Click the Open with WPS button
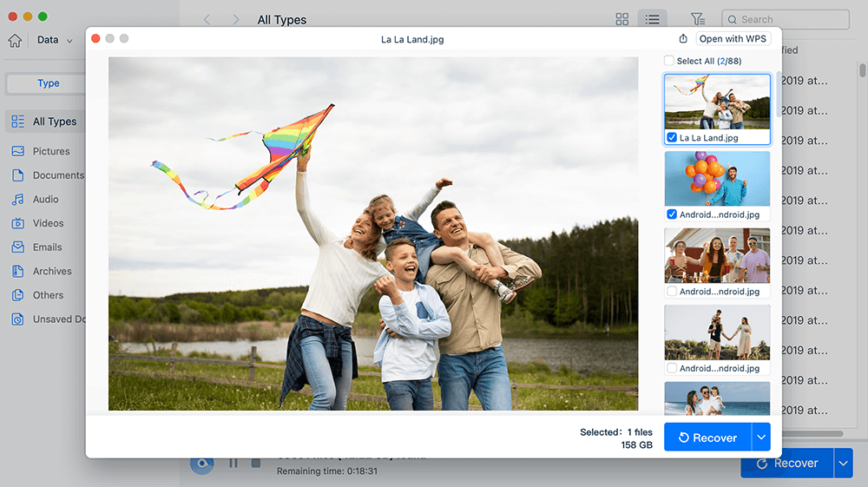 733,39
